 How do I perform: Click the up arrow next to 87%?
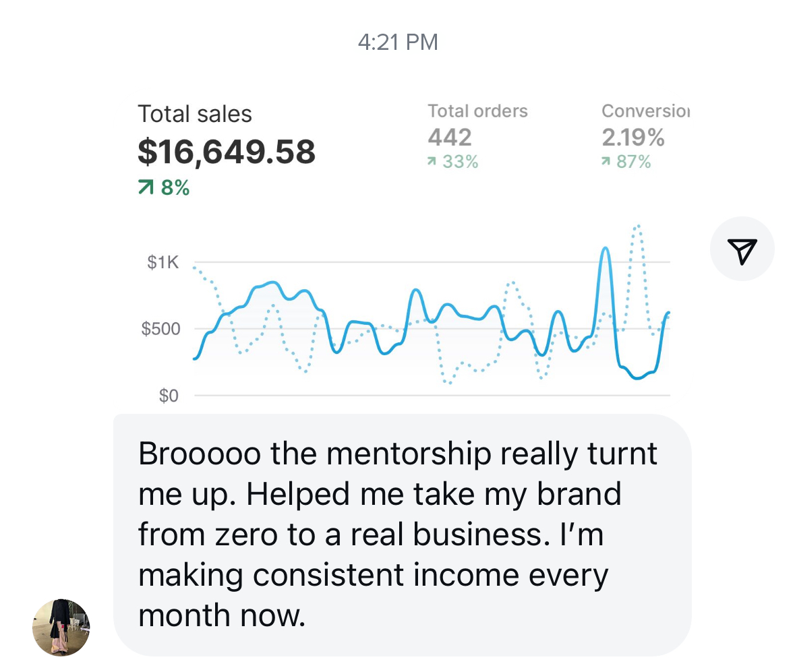[606, 162]
